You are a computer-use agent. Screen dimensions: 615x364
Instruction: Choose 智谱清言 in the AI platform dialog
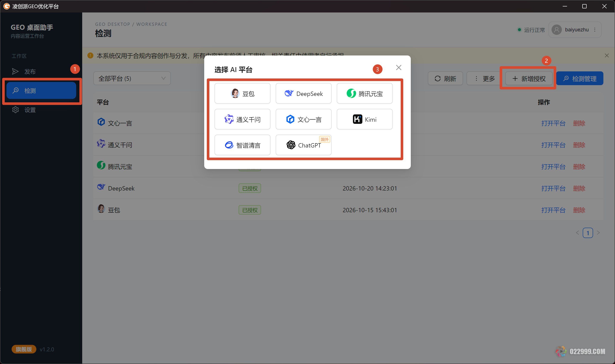pyautogui.click(x=242, y=145)
